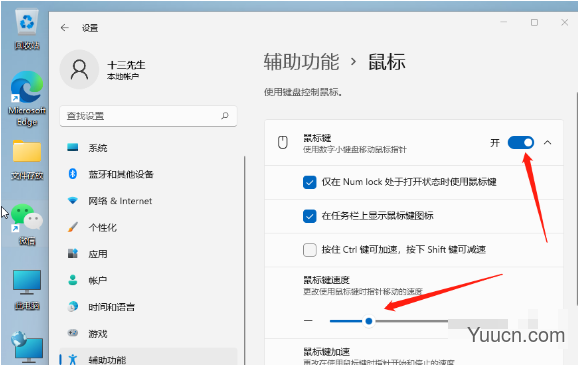Go back with the Settings back arrow
This screenshot has height=365, width=578.
(x=65, y=28)
